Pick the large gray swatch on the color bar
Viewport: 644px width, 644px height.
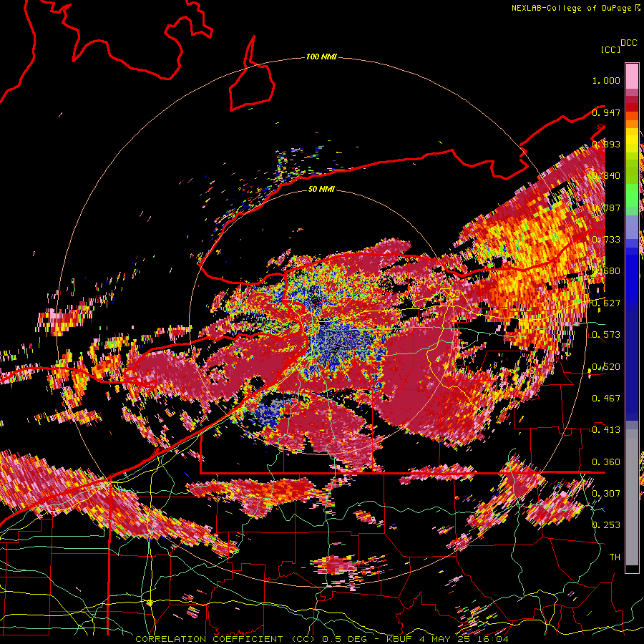point(632,497)
